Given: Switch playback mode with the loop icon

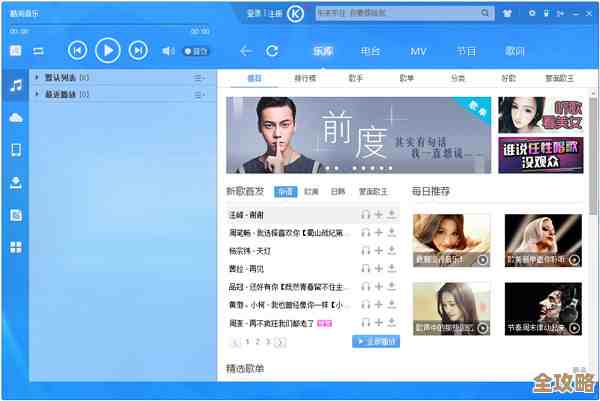Looking at the screenshot, I should coord(38,51).
